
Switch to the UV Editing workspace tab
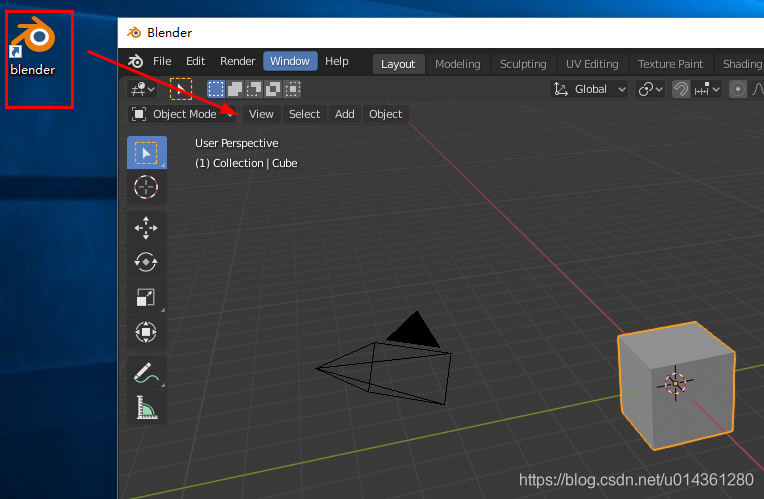(592, 64)
